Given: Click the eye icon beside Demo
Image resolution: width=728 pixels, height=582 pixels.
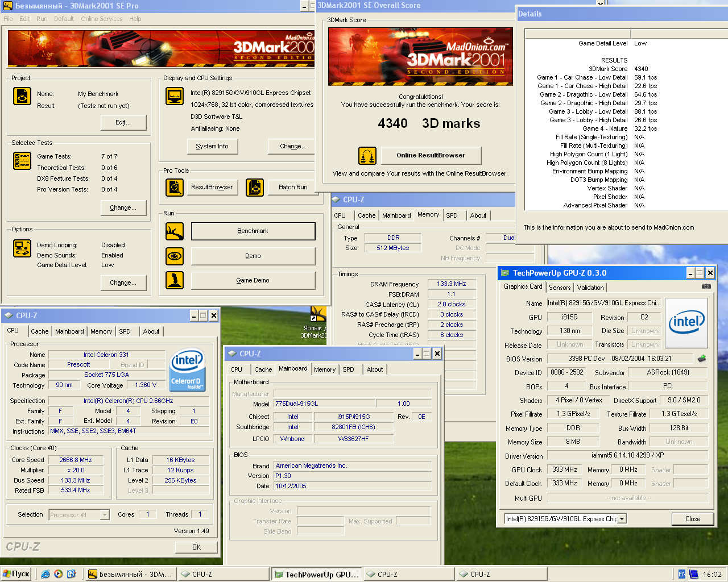Looking at the screenshot, I should (x=175, y=256).
